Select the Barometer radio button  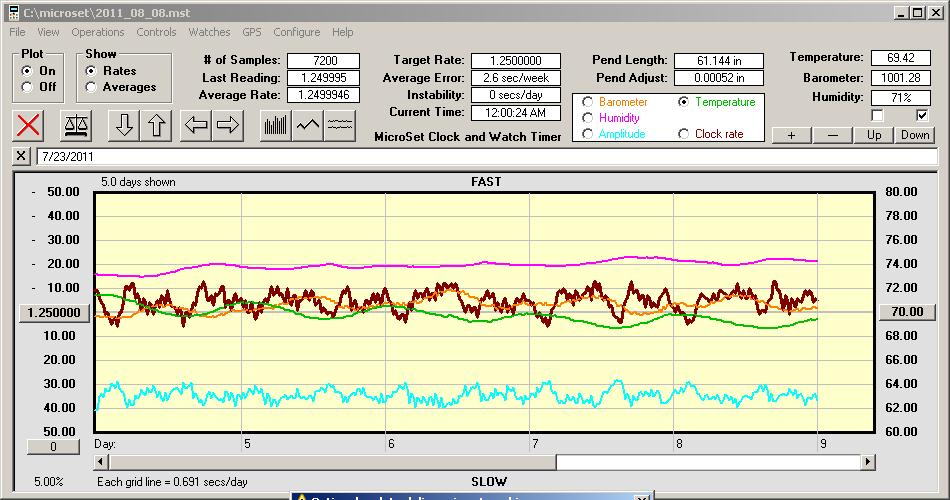pos(587,102)
